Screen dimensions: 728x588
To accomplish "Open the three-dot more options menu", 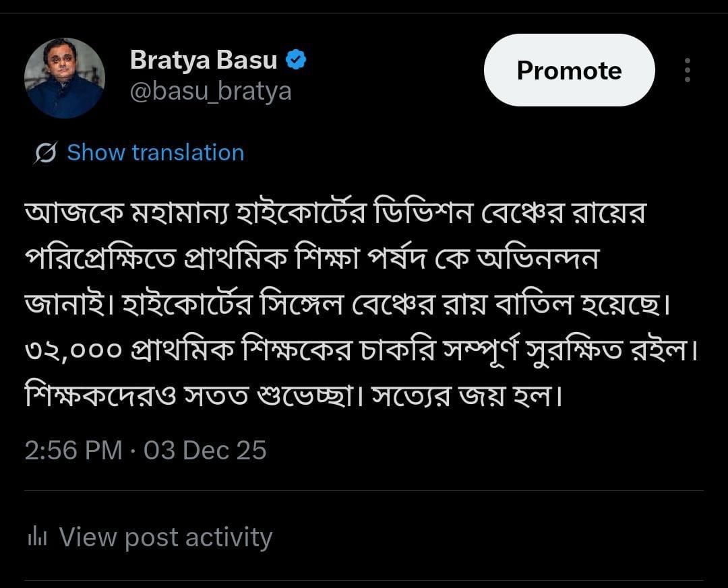I will click(687, 70).
